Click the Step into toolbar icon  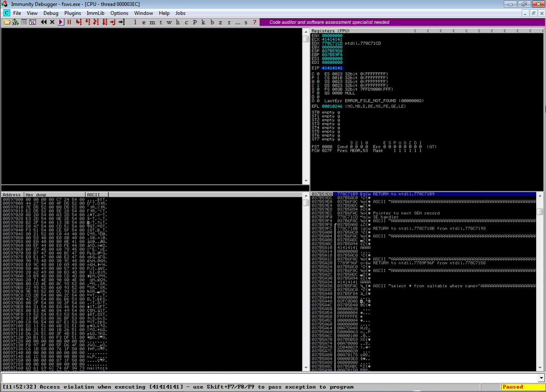pyautogui.click(x=78, y=22)
